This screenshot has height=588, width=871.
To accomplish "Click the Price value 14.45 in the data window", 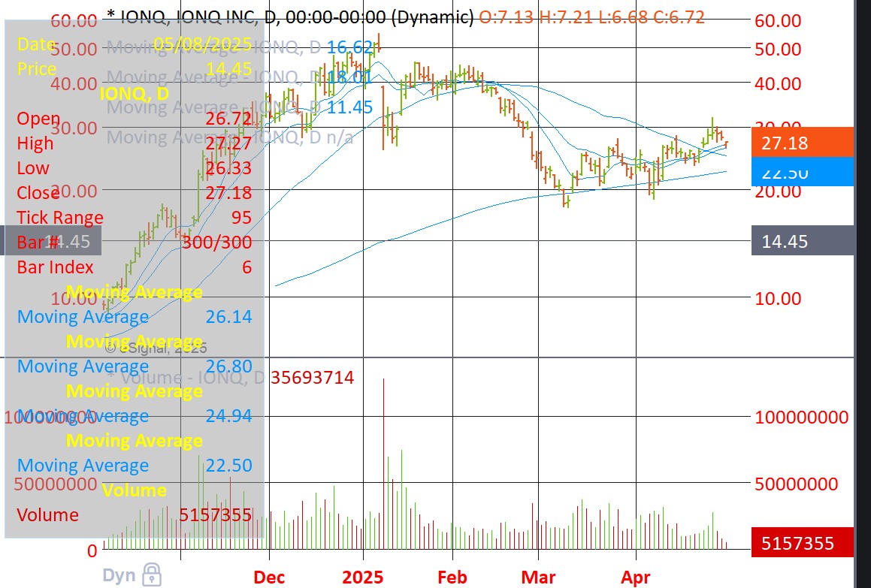I will (229, 69).
